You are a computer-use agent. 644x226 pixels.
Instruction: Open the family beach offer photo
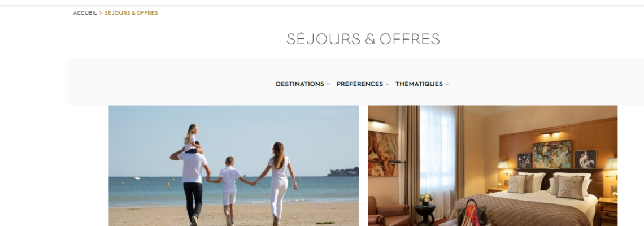tap(233, 166)
